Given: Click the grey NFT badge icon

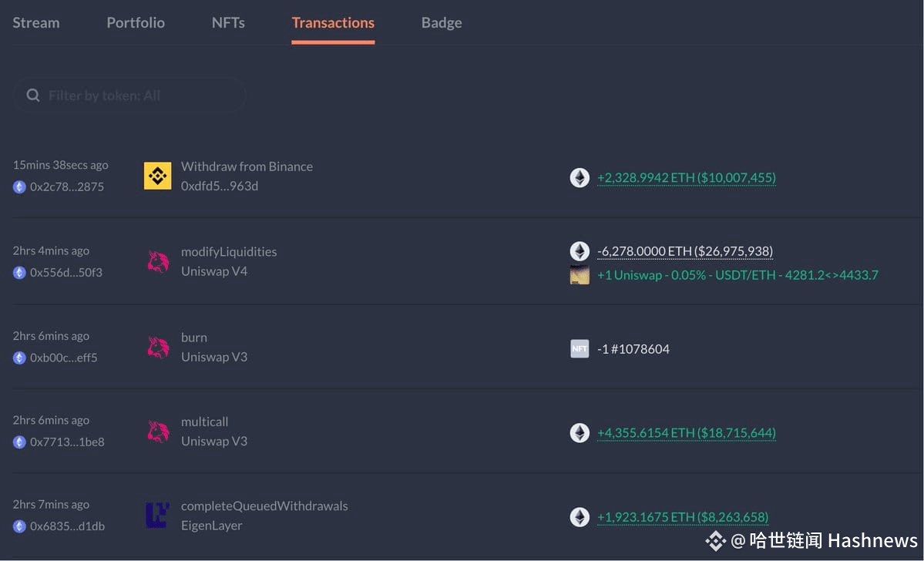Looking at the screenshot, I should [x=580, y=349].
